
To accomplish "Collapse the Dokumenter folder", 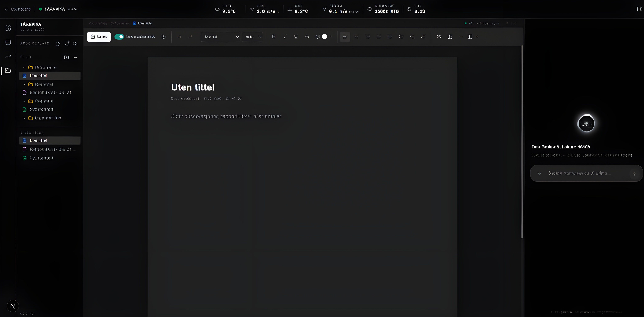I will [x=24, y=67].
